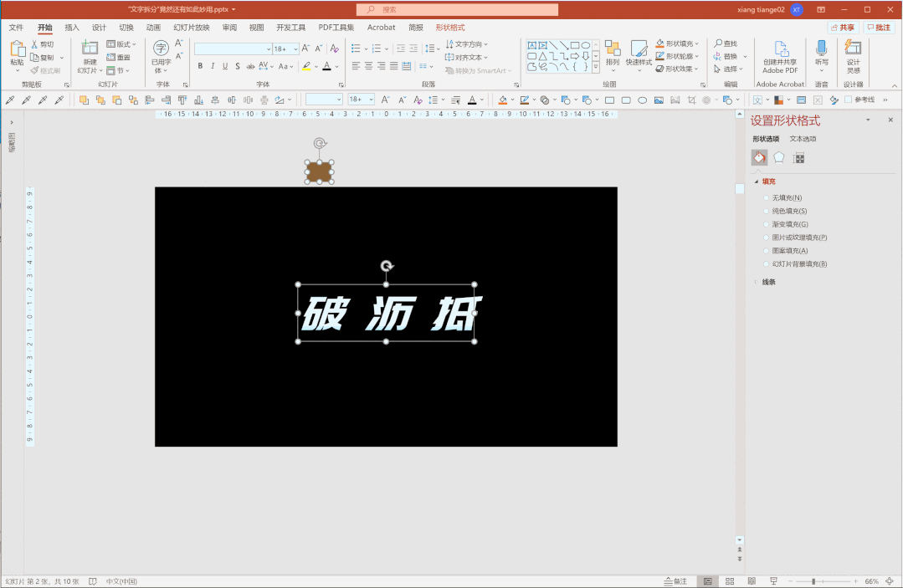Open the 插入 Insert ribbon tab

click(x=73, y=28)
